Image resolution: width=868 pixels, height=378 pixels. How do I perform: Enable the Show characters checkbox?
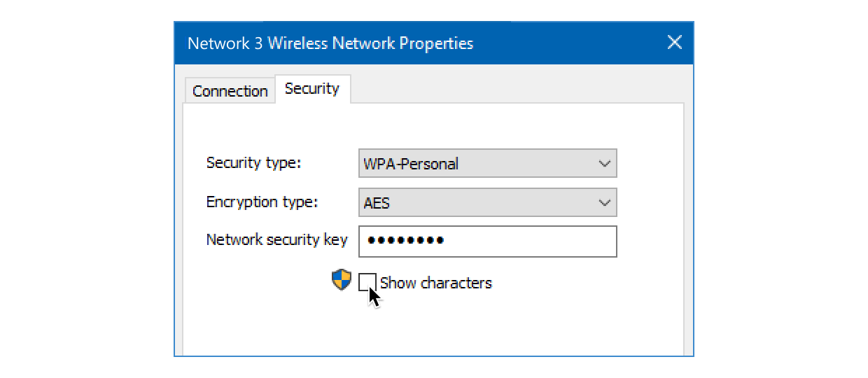367,281
